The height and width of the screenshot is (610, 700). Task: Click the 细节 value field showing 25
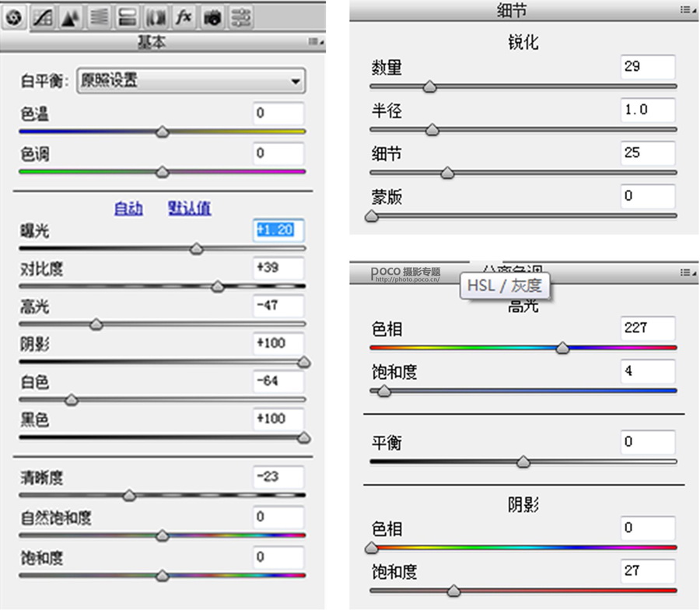click(648, 153)
